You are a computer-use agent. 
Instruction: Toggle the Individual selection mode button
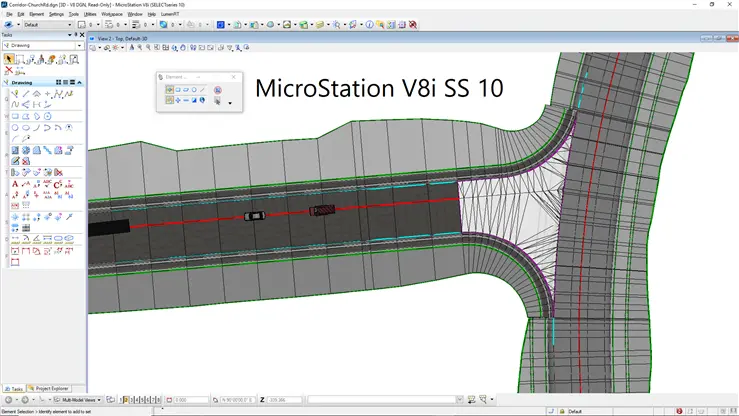coord(169,89)
